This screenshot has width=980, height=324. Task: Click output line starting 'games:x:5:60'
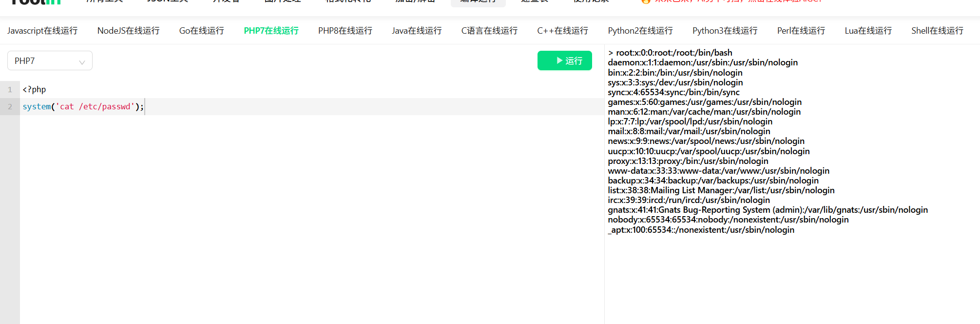[705, 102]
